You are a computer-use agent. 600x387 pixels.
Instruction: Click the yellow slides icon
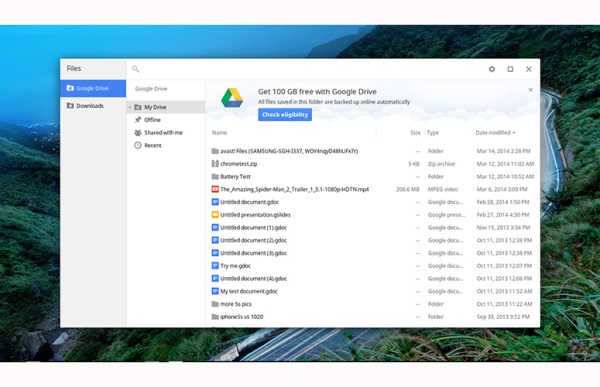coord(215,215)
